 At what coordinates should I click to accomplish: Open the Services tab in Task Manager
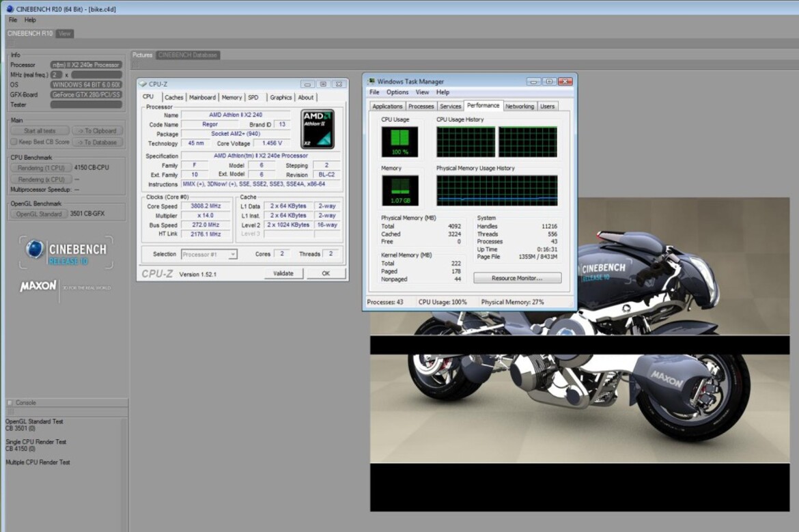click(451, 106)
